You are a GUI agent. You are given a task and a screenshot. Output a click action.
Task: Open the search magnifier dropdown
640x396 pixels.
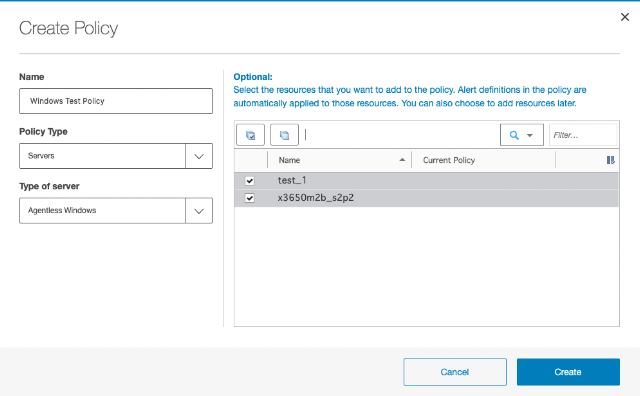[522, 135]
